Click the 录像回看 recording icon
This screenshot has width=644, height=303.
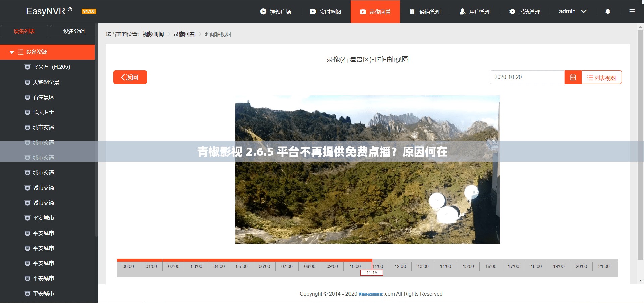[x=363, y=12]
